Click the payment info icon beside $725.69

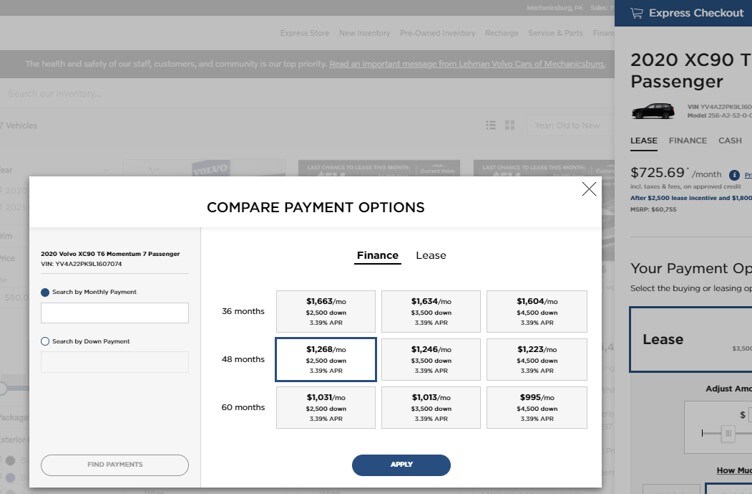(734, 175)
